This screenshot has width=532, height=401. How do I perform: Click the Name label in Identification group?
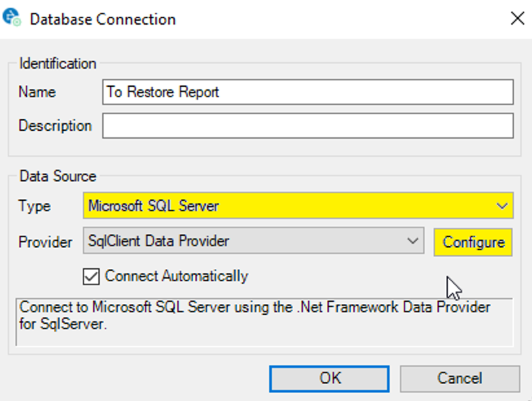point(37,92)
